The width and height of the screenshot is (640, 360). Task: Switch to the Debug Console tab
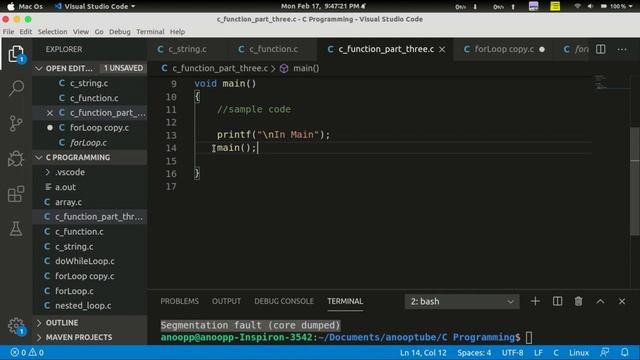pyautogui.click(x=284, y=301)
